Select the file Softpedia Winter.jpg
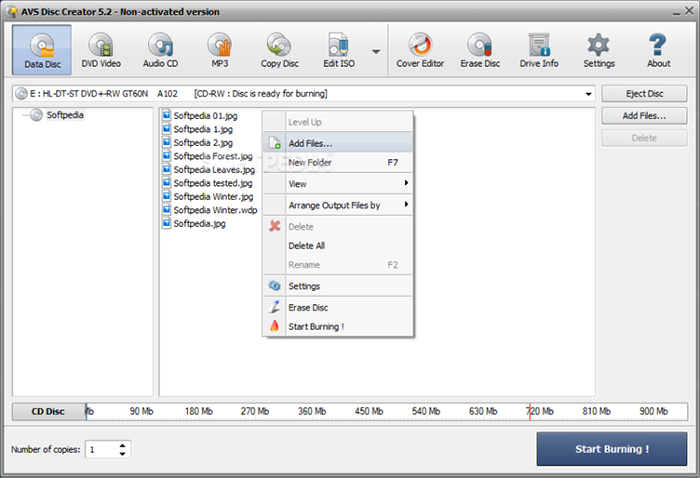 [x=213, y=196]
